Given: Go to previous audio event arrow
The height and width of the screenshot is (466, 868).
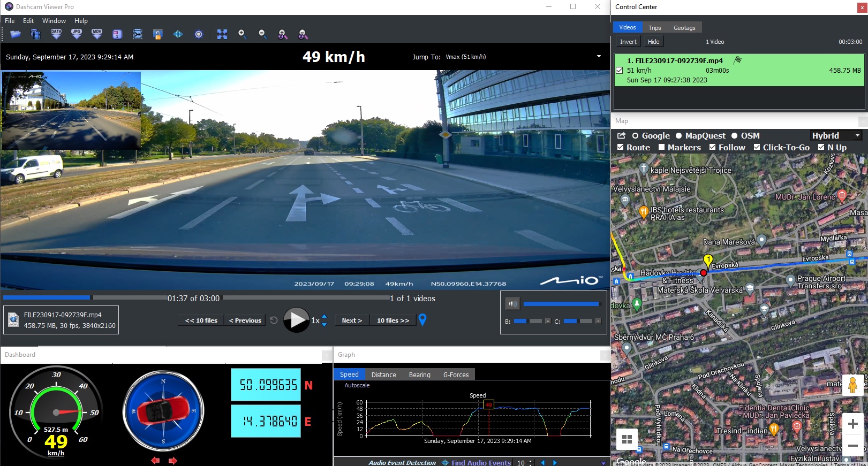Looking at the screenshot, I should pyautogui.click(x=542, y=463).
